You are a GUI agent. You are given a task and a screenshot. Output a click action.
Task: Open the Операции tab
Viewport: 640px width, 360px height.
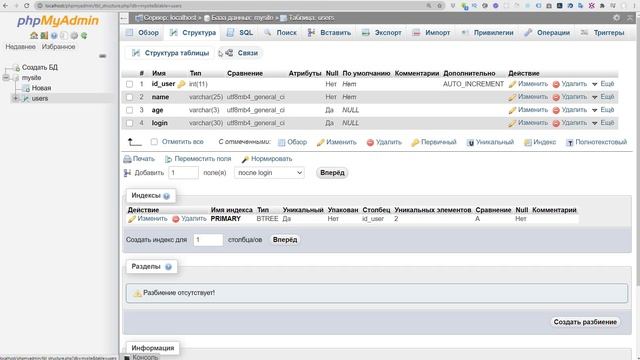(x=547, y=33)
